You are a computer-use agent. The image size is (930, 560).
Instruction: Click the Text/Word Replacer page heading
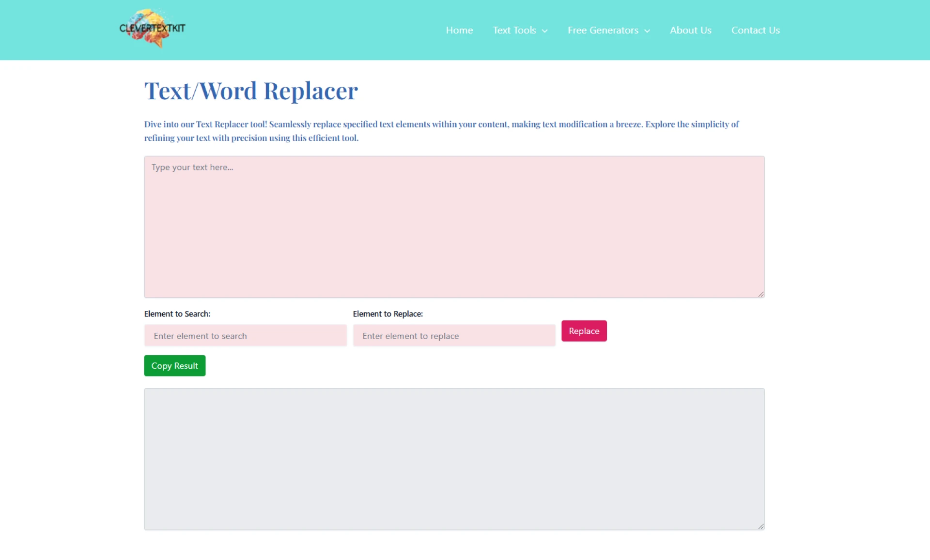(x=250, y=91)
